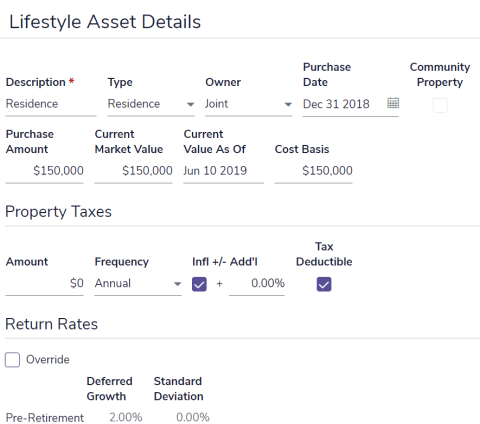Click the Pre-Retirement Standard Deviation 0.00% value
This screenshot has width=480, height=424.
193,417
